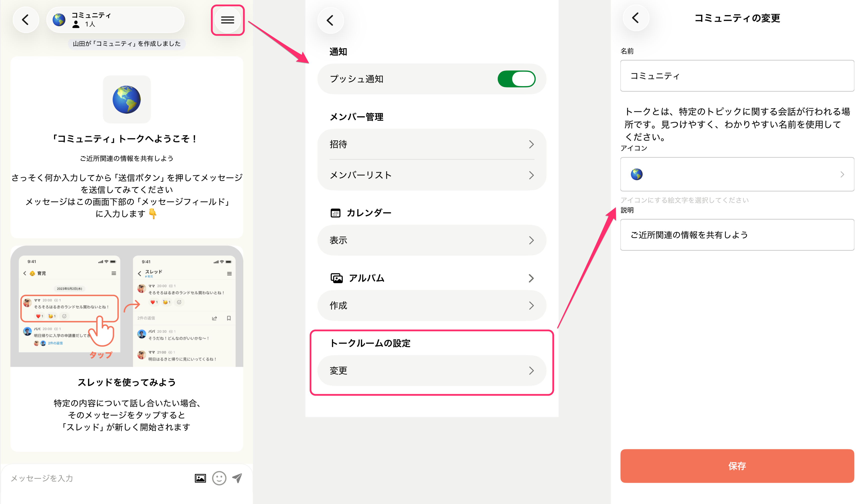
Task: Open the メンバーリスト row
Action: (x=432, y=175)
